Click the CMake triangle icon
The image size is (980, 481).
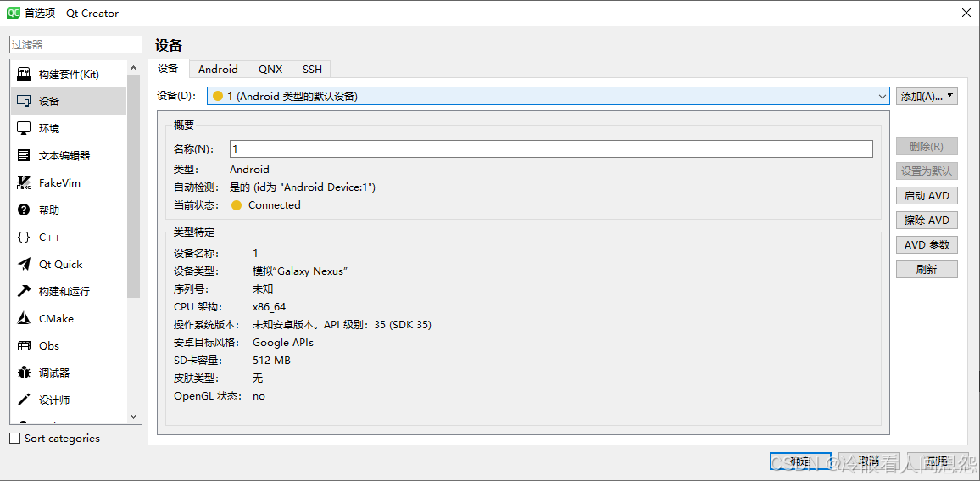click(x=24, y=318)
